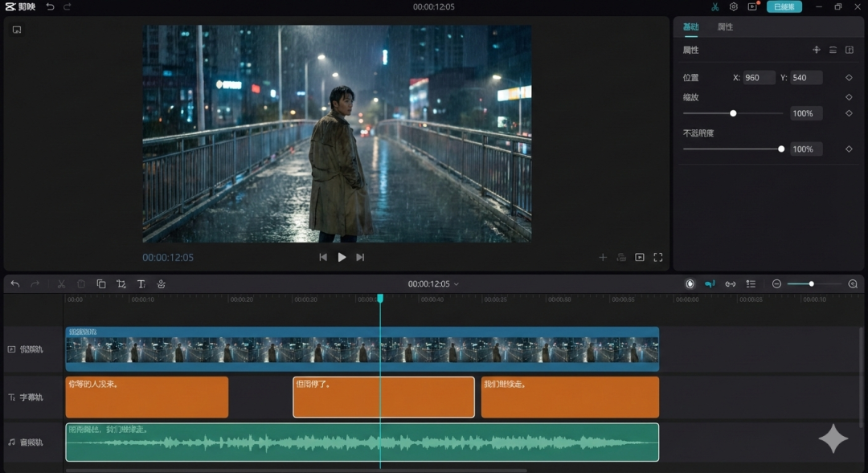Click the text tool icon in timeline toolbar
This screenshot has height=473, width=868.
141,284
